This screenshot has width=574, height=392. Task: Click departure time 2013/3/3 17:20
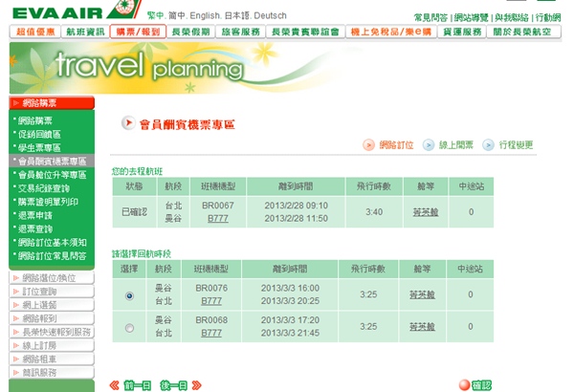pos(290,320)
